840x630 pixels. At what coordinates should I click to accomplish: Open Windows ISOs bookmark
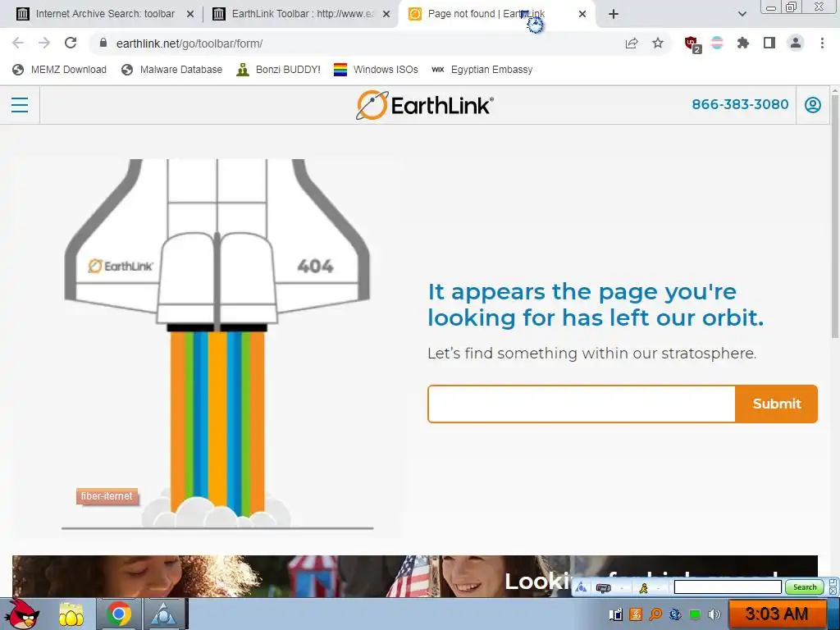coord(376,70)
